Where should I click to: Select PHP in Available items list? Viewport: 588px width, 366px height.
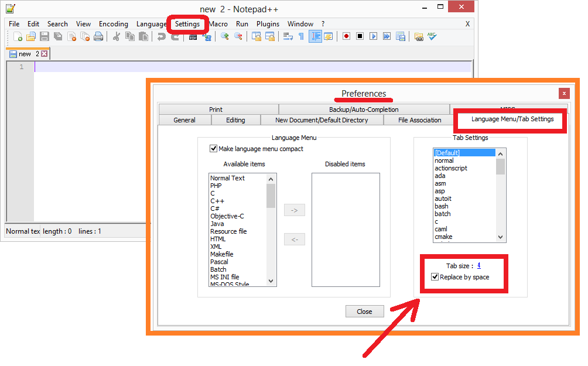pos(215,186)
